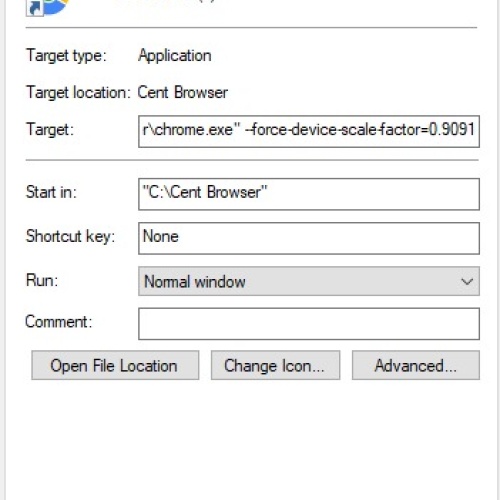Click the Comment: label
The height and width of the screenshot is (500, 500).
pyautogui.click(x=59, y=322)
